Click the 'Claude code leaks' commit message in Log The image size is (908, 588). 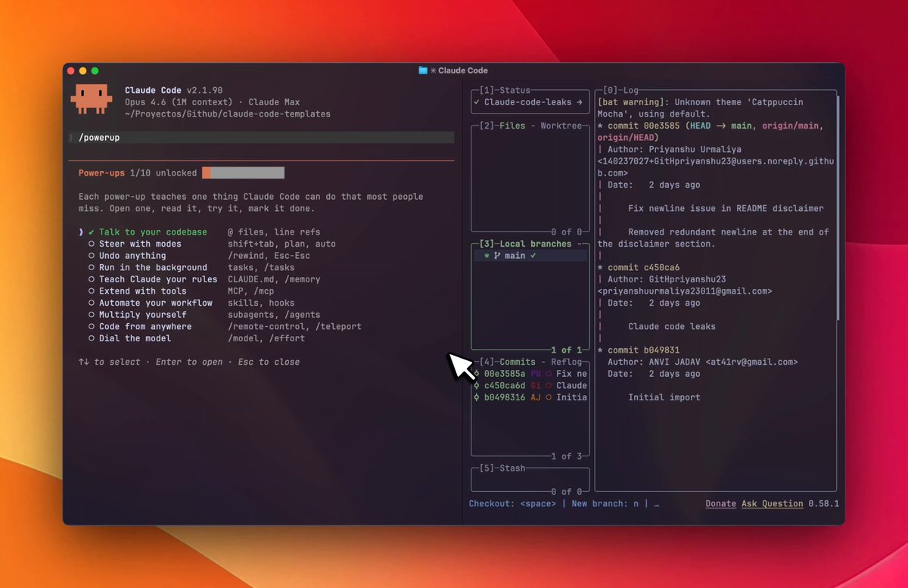[672, 327]
